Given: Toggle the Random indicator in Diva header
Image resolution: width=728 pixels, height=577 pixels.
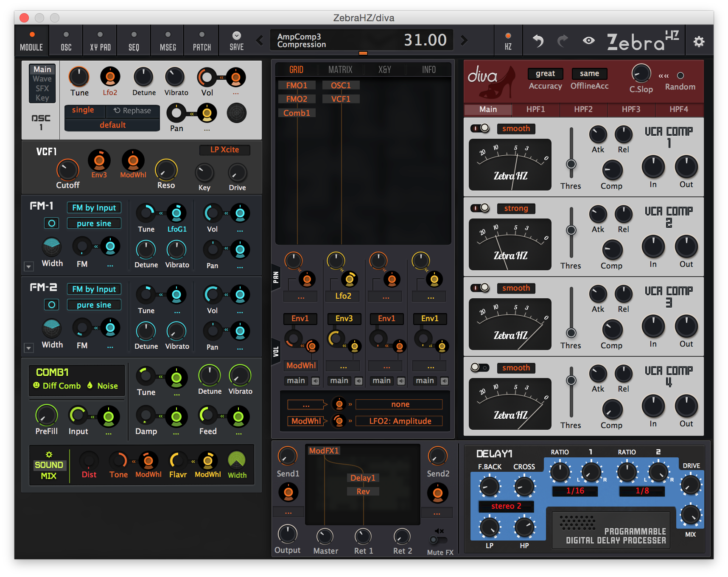Looking at the screenshot, I should click(680, 76).
